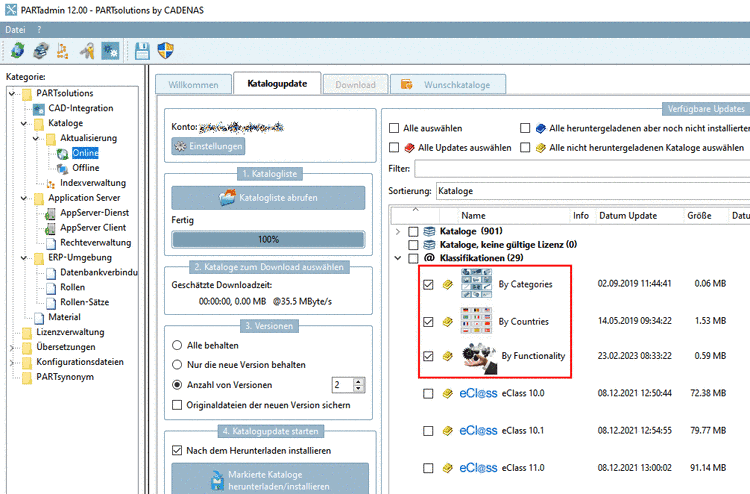The height and width of the screenshot is (494, 750).
Task: Click the 100% catalog list progress bar
Action: click(268, 239)
